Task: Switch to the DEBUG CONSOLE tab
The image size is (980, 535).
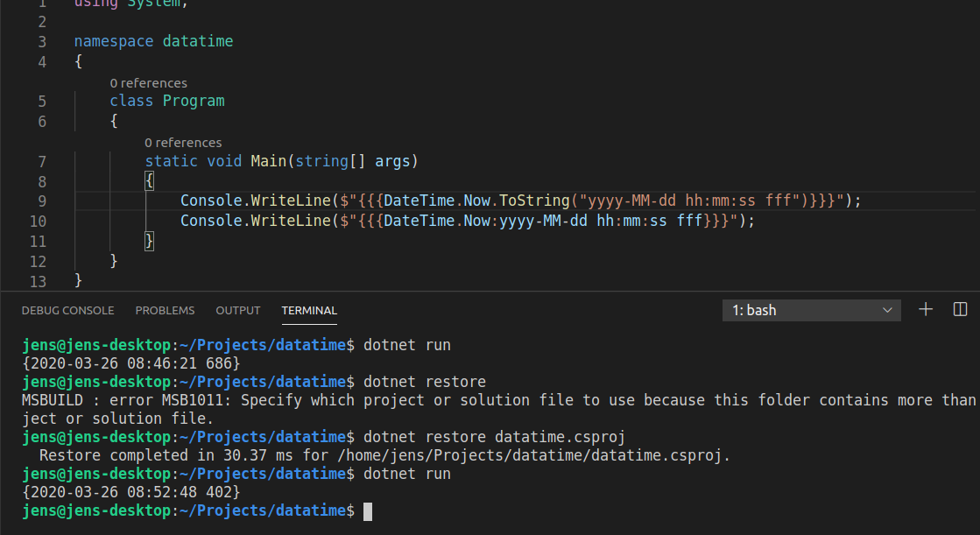Action: click(67, 311)
